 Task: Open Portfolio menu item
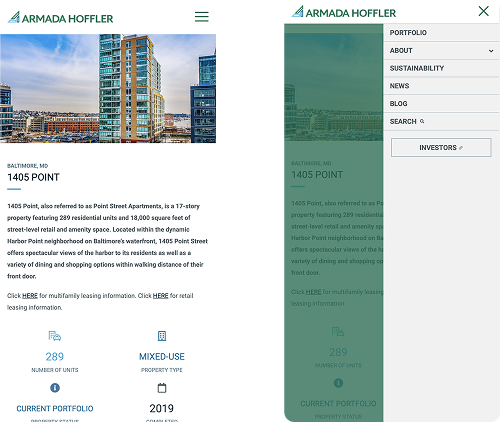pos(441,33)
